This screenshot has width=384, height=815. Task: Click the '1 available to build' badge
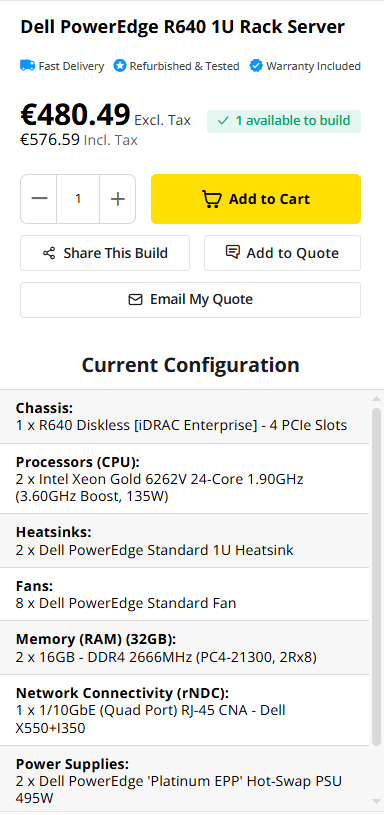point(284,121)
